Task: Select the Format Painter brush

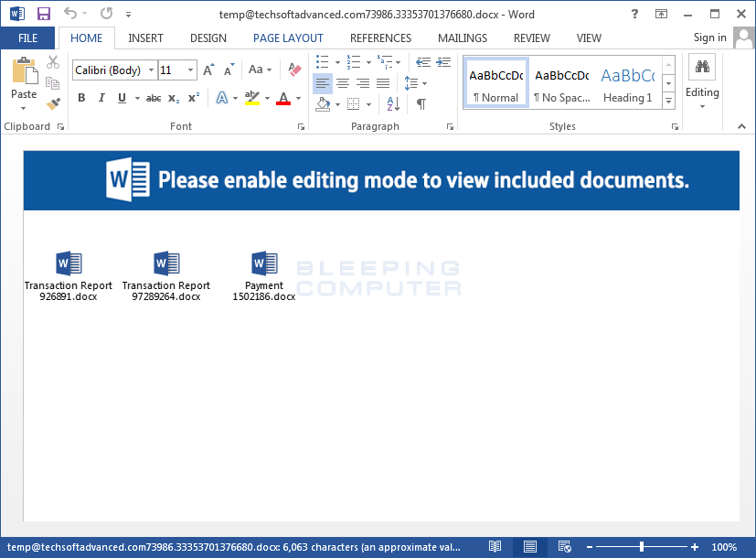Action: point(53,103)
